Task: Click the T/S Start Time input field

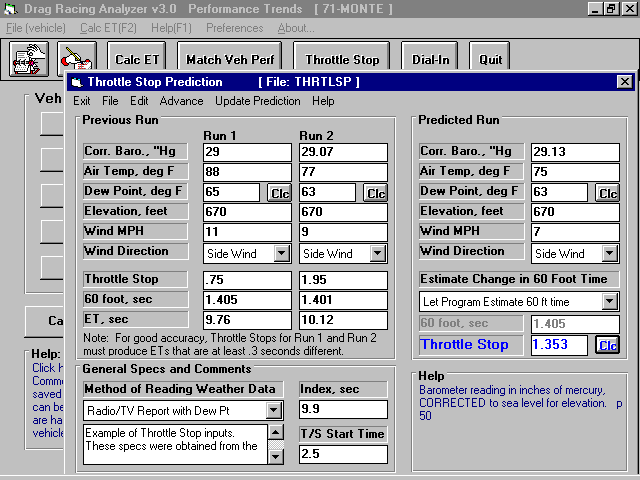Action: 343,454
